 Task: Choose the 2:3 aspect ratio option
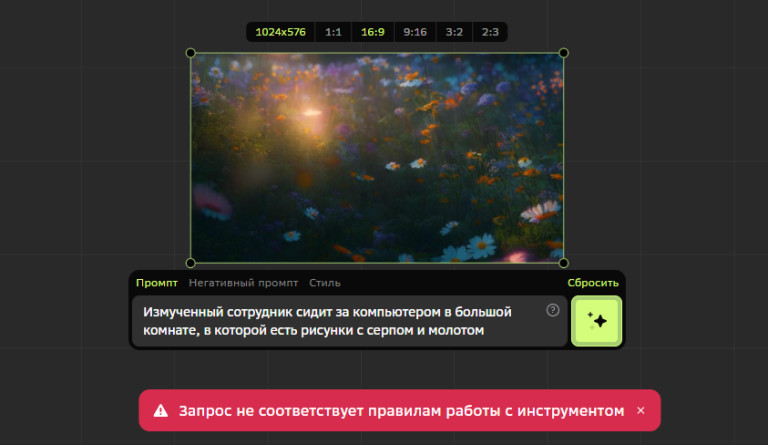pos(489,32)
